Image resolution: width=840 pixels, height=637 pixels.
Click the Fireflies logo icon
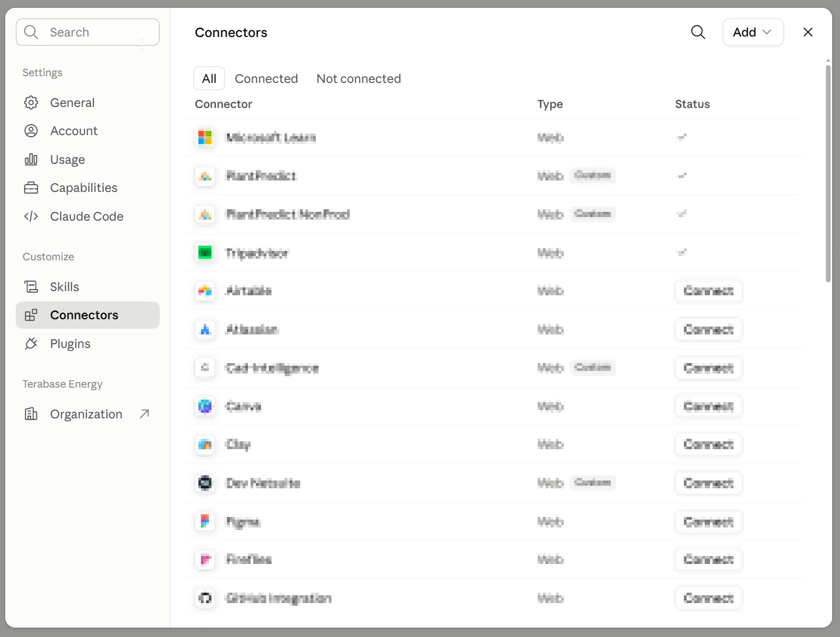pos(205,560)
